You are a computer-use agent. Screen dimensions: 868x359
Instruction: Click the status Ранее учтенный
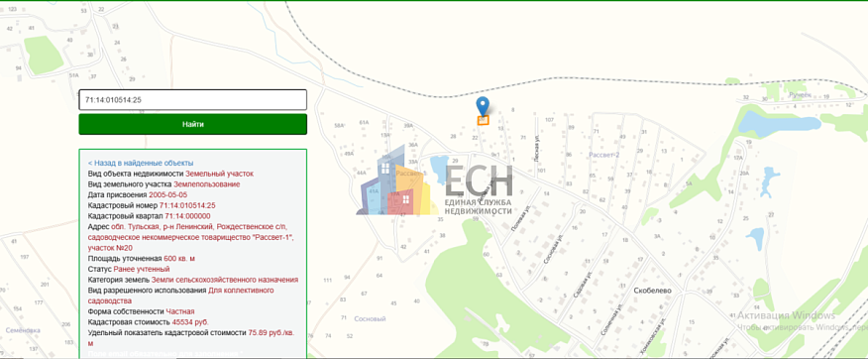[x=142, y=270]
